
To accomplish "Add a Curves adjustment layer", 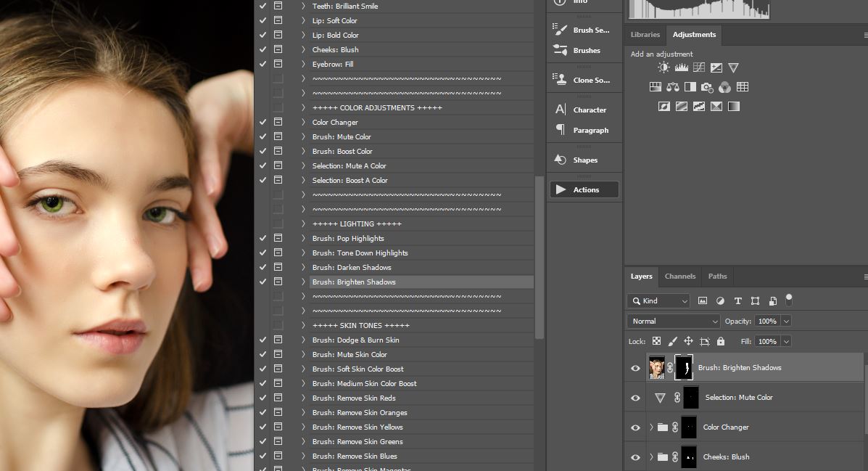I will point(699,67).
